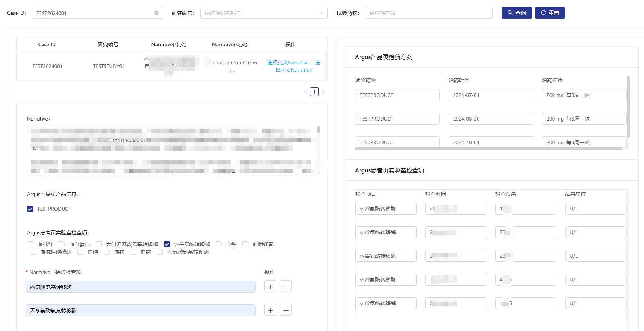
Task: Click the 研究编号 column header
Action: (x=108, y=44)
